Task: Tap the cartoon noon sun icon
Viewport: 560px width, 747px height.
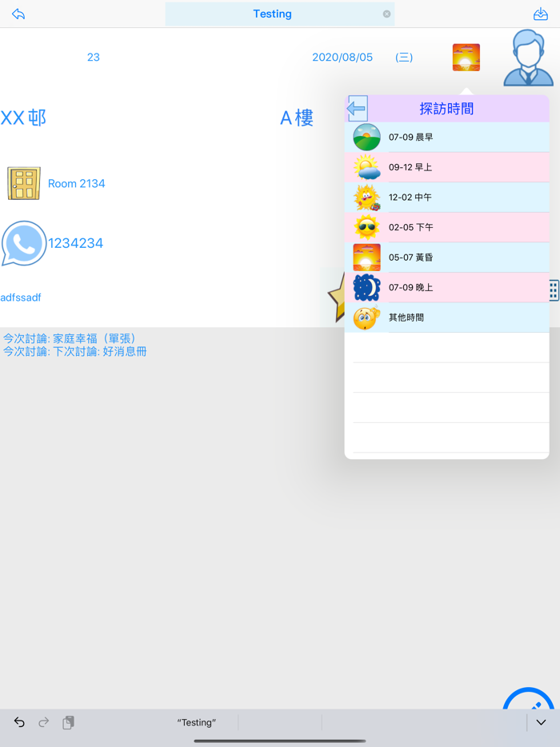Action: tap(366, 198)
